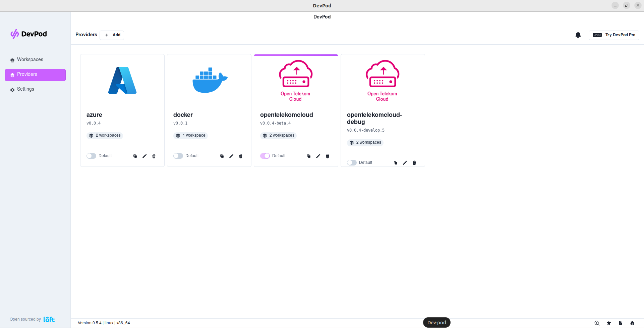Edit the opentelekomcloud v0.0.4-beta.4 provider
Viewport: 644px width, 328px height.
click(318, 156)
